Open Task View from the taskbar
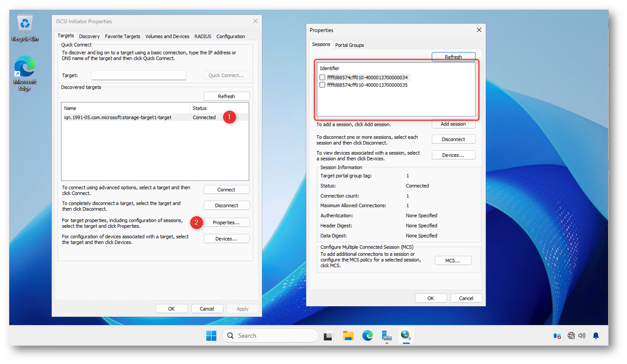627x364 pixels. pyautogui.click(x=328, y=336)
